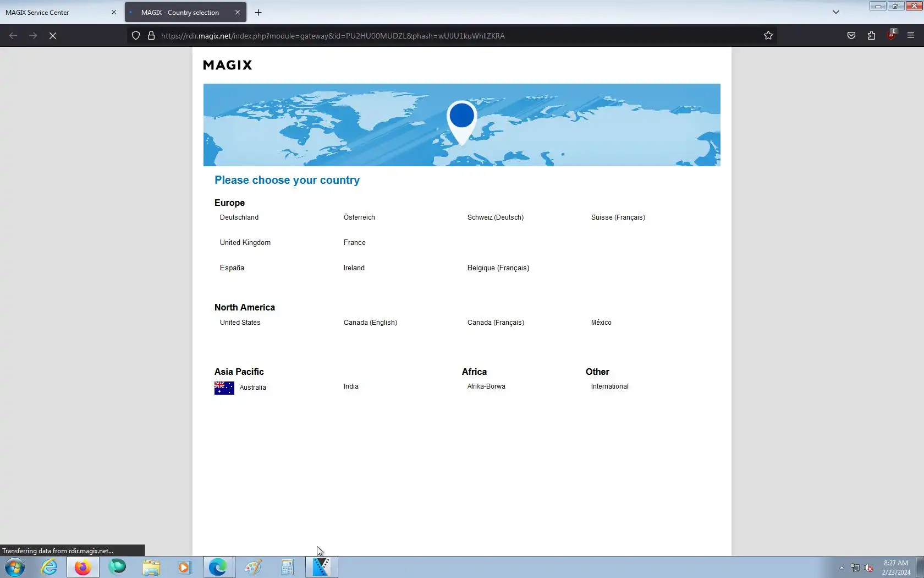Choose Österreich as country

point(359,217)
